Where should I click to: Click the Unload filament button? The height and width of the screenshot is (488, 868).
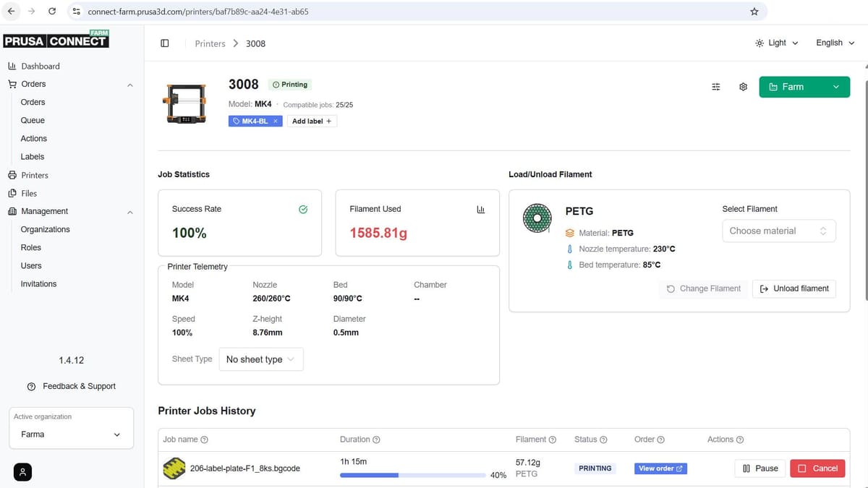tap(794, 288)
